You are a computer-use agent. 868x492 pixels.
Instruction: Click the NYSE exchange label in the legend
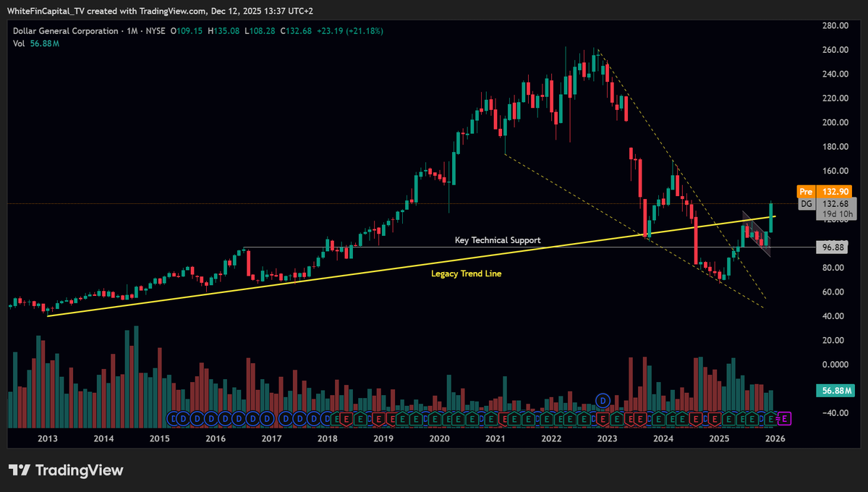click(154, 31)
